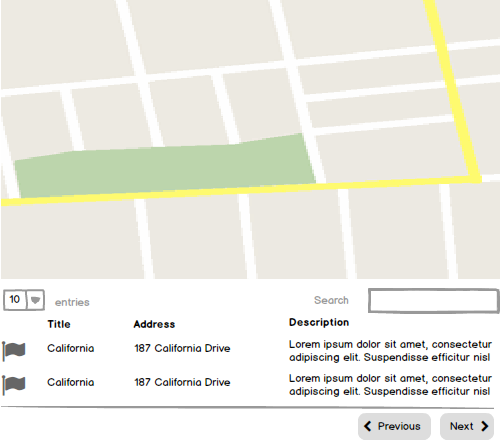The height and width of the screenshot is (444, 501).
Task: Click 187 California Drive in the second row
Action: pos(182,382)
